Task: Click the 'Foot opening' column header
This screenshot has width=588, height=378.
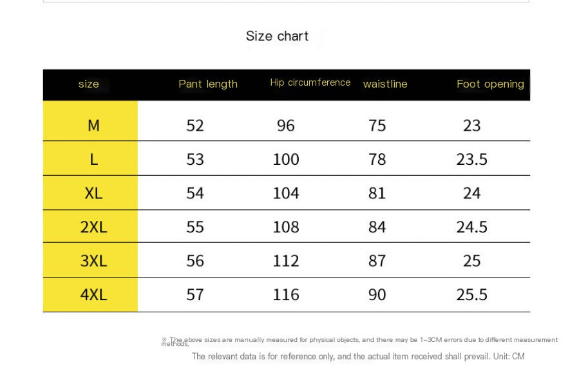Action: (491, 84)
